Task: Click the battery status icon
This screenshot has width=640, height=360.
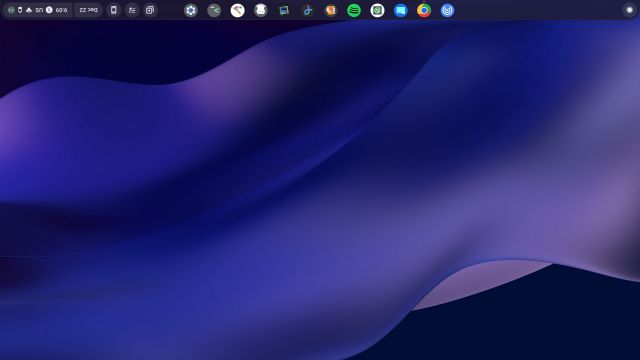Action: click(x=20, y=10)
